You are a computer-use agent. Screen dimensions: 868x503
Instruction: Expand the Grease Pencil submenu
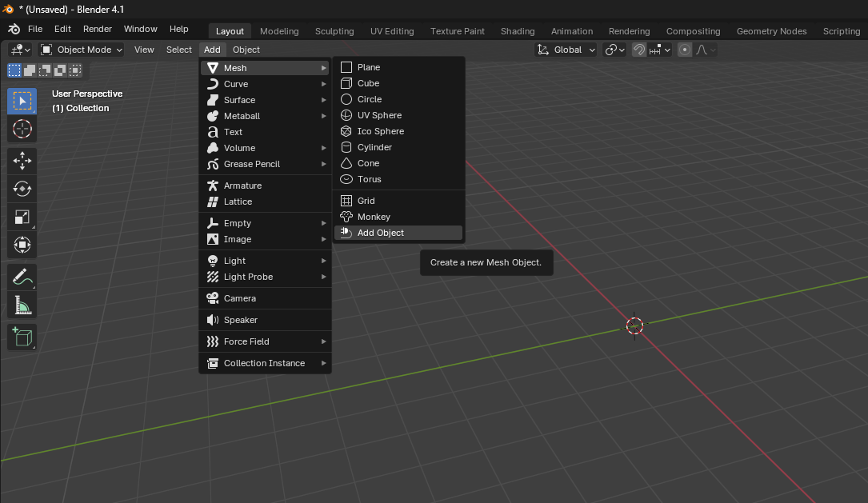(265, 164)
